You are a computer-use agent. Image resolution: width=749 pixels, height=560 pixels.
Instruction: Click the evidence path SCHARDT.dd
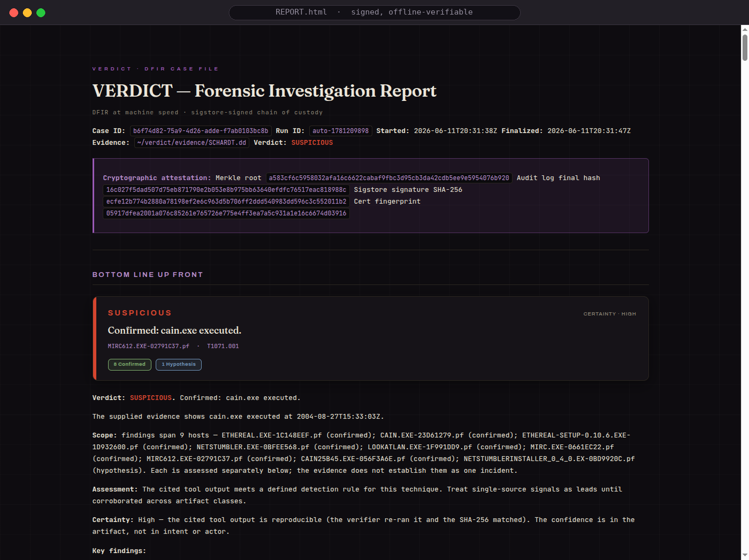coord(191,142)
